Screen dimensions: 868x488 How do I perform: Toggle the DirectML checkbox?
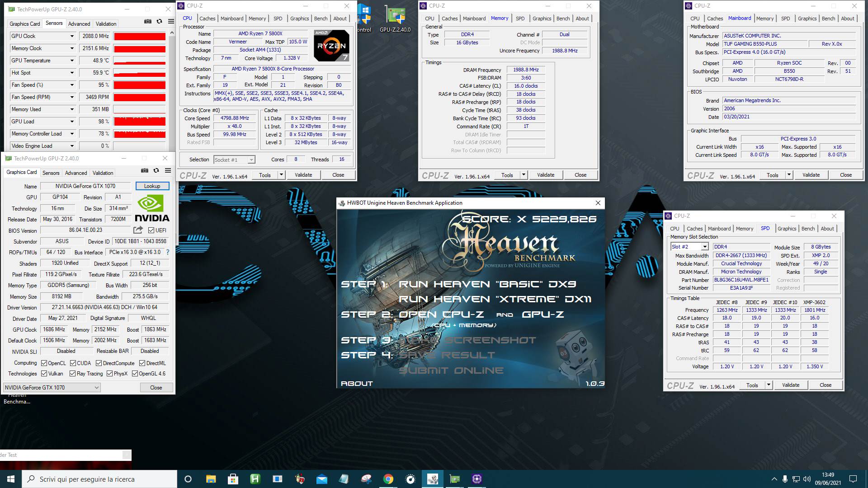(142, 363)
